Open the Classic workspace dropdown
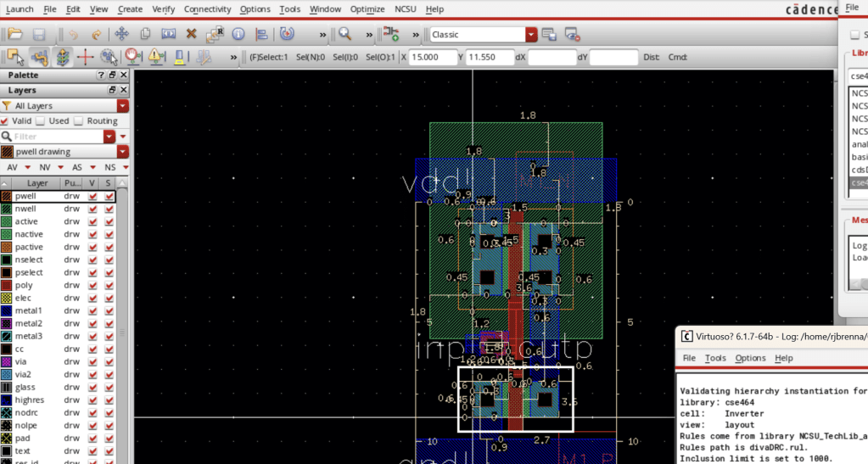 [x=531, y=35]
